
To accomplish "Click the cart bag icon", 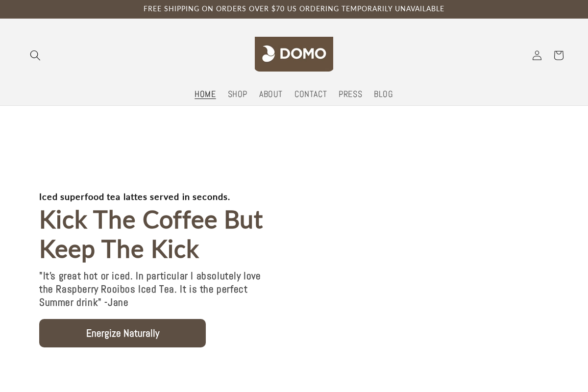I will pos(559,55).
